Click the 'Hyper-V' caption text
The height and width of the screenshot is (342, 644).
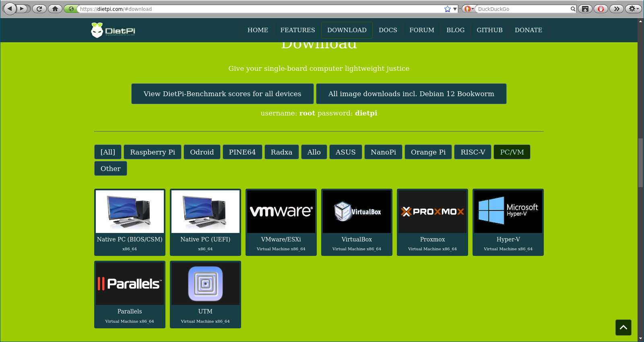coord(508,239)
